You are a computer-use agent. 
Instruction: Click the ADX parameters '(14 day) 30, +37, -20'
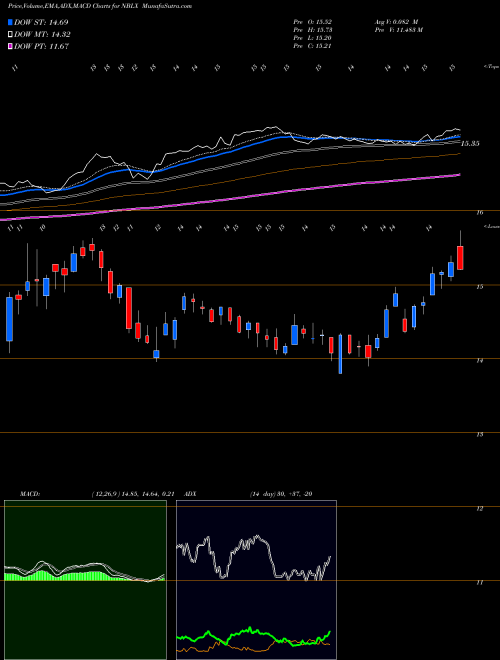(x=281, y=494)
